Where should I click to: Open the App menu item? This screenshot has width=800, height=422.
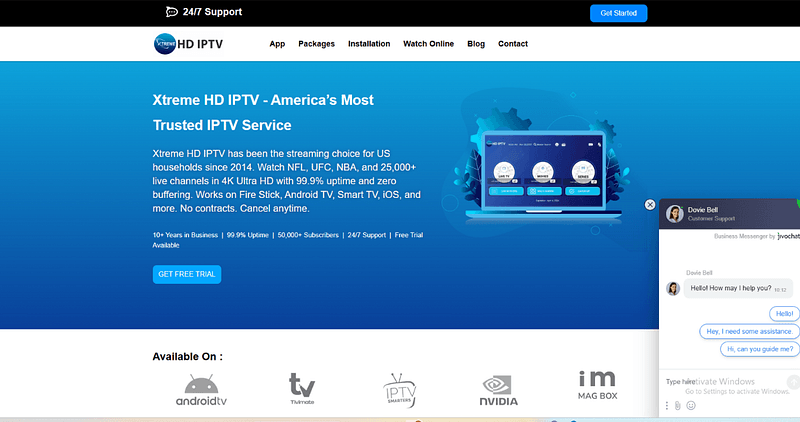[277, 44]
